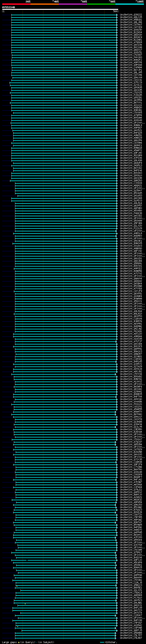Select hit UniRef100_Q8MTJ5
The width and height of the screenshot is (146, 644).
click(131, 630)
